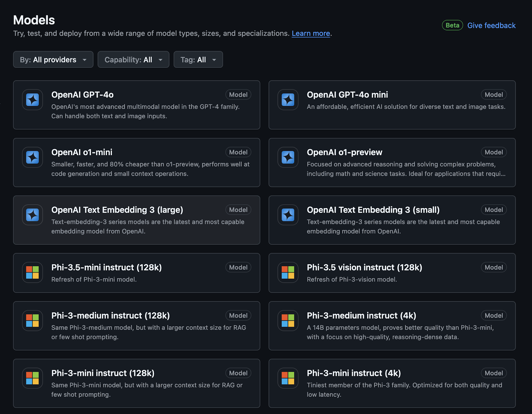The width and height of the screenshot is (532, 414).
Task: Open Phi-3.5 vision instruct (128k) title
Action: pos(364,267)
